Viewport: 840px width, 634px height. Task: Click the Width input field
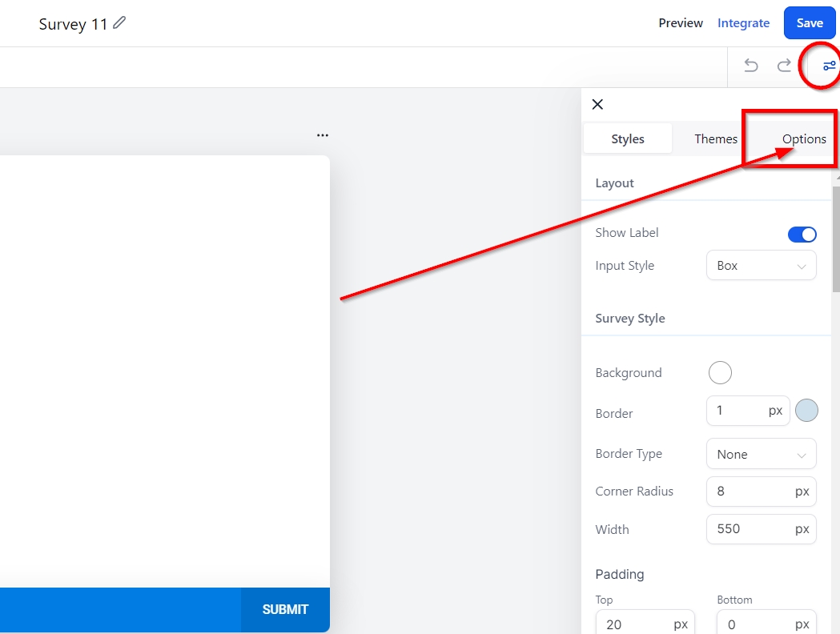(751, 529)
